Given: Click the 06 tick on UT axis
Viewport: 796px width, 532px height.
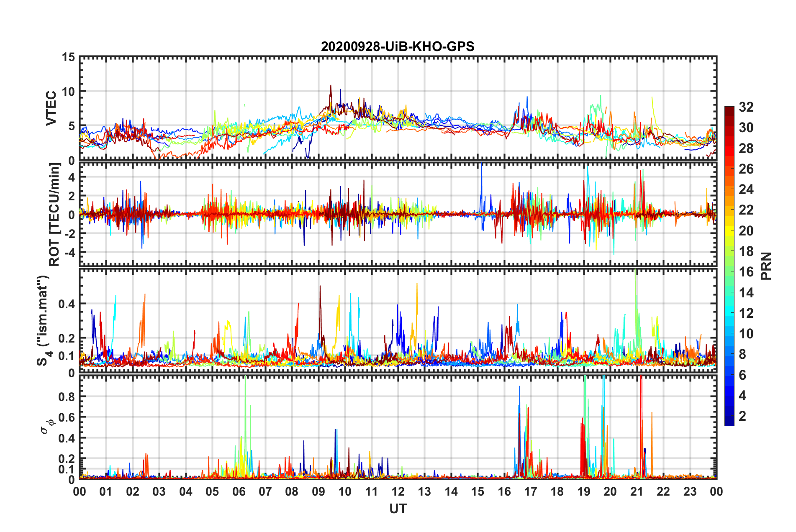Looking at the screenshot, I should click(x=239, y=491).
